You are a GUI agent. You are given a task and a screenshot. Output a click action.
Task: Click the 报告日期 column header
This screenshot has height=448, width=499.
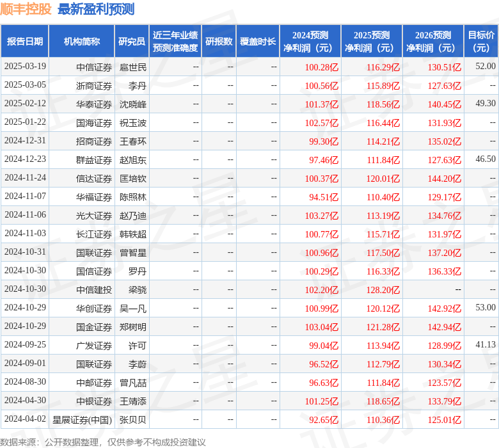(x=25, y=42)
